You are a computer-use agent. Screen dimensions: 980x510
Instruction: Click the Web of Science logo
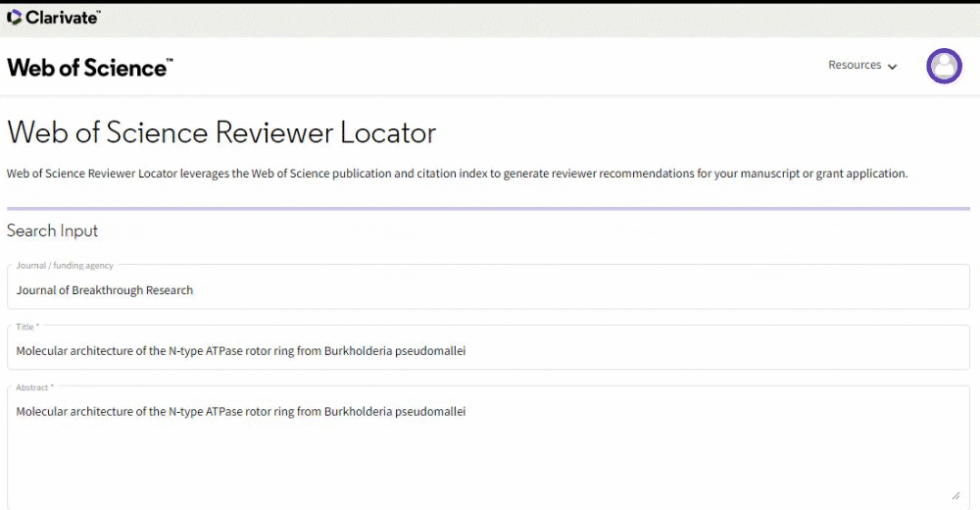[x=89, y=67]
